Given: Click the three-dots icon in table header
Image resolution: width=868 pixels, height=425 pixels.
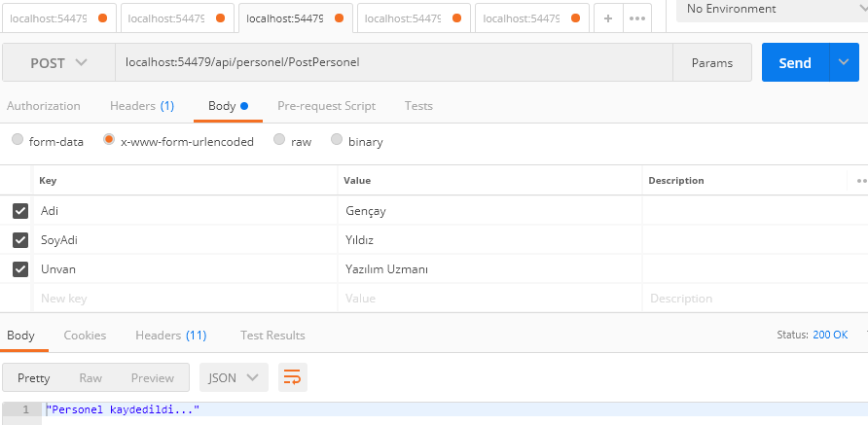Looking at the screenshot, I should [861, 180].
